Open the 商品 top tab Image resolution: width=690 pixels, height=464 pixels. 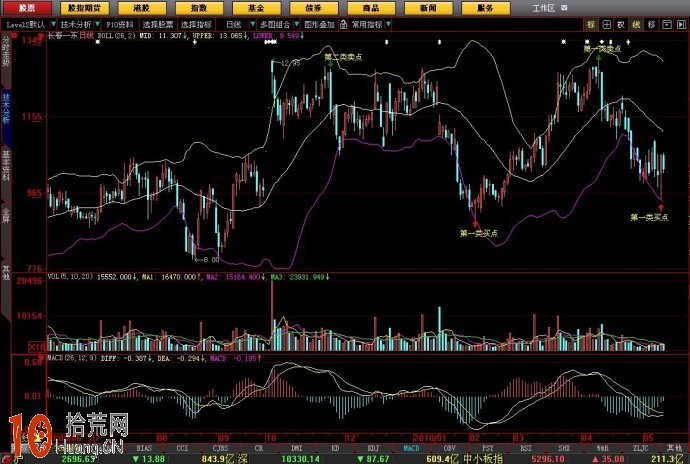[x=371, y=8]
